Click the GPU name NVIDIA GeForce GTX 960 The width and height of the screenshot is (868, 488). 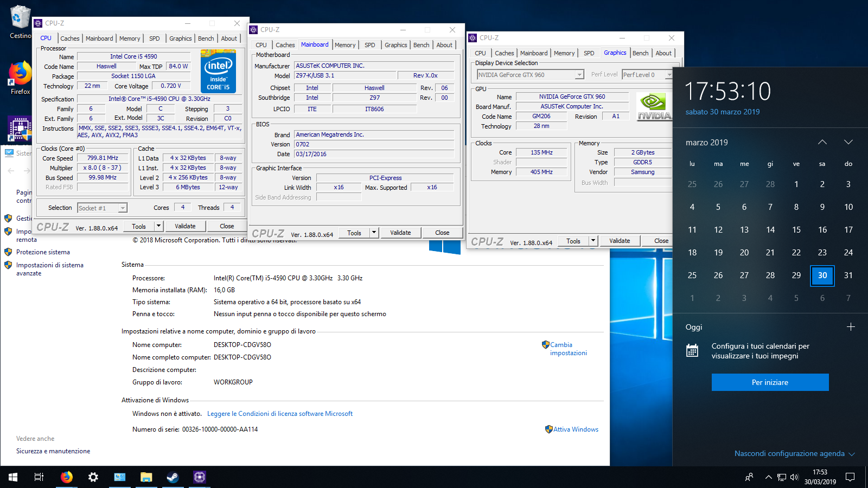[572, 97]
